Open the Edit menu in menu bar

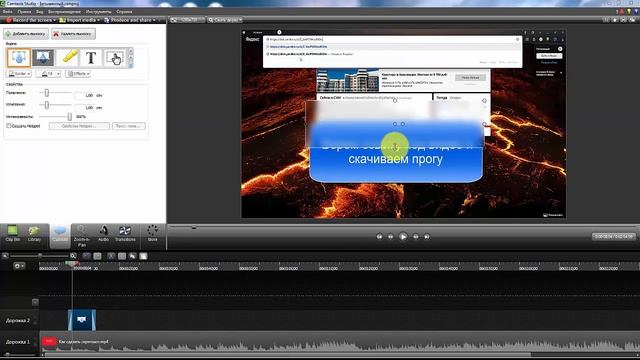pos(24,12)
